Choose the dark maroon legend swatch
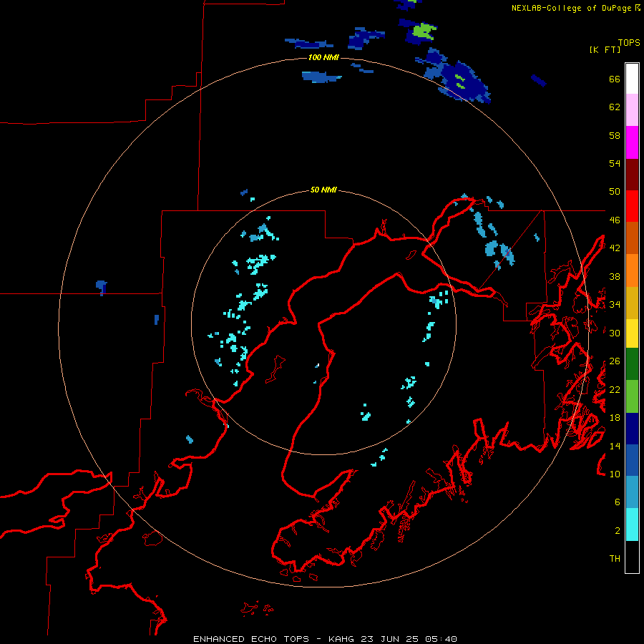644x644 pixels. [632, 175]
